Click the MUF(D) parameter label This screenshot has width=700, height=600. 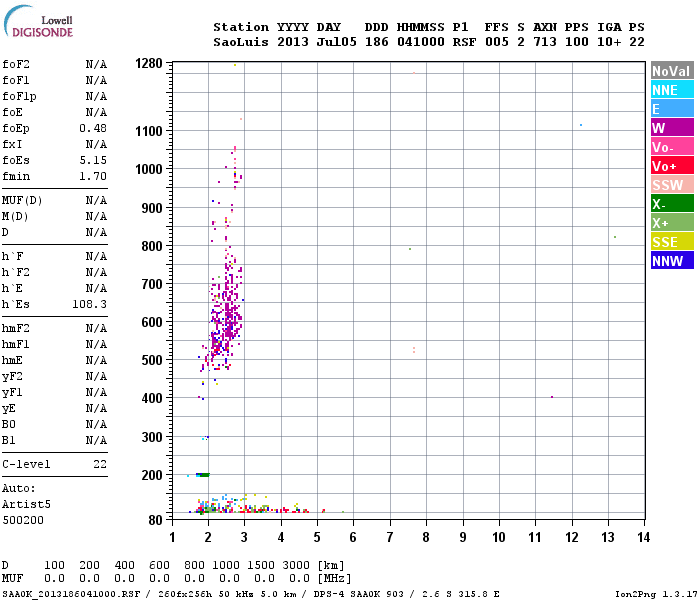[x=22, y=200]
